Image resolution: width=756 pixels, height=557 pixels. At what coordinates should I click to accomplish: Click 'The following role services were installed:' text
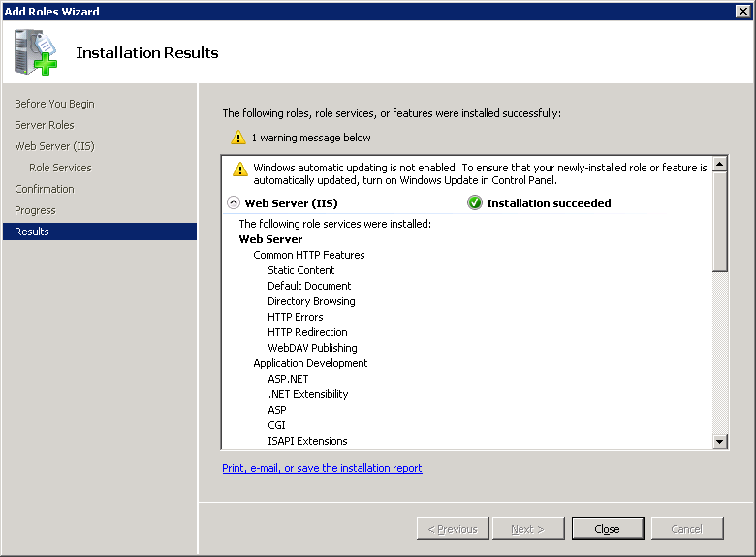pos(335,224)
